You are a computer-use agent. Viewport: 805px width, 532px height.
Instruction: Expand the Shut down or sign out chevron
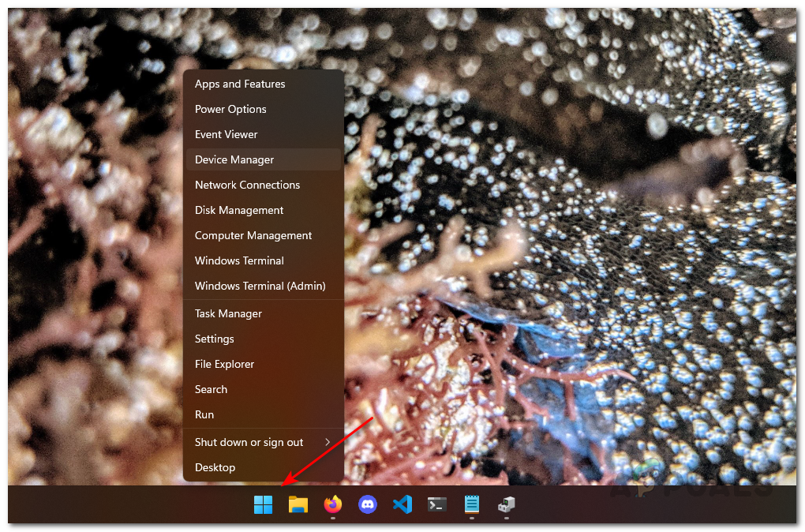pos(328,442)
